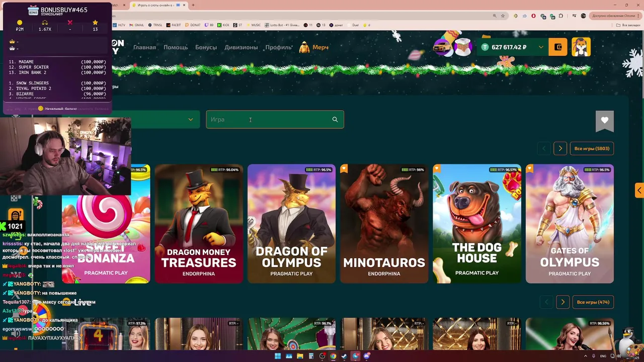Open the favorites heart bookmark
Screen dimensions: 644x362
tap(605, 121)
